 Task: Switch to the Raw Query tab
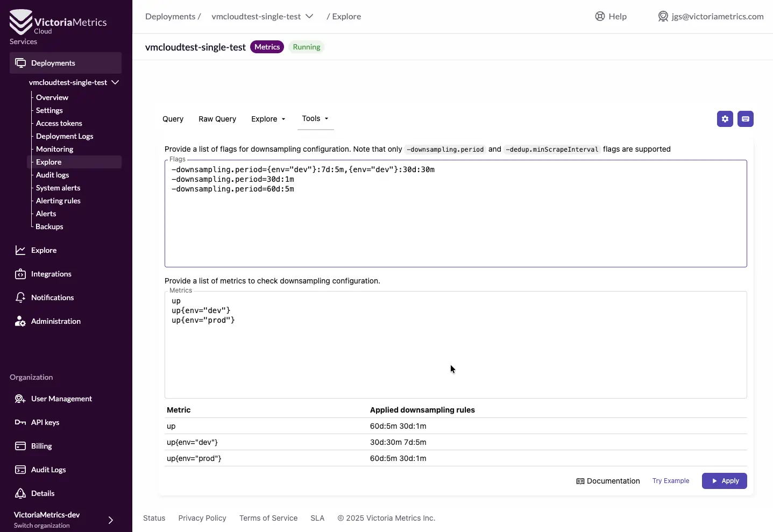click(x=217, y=119)
